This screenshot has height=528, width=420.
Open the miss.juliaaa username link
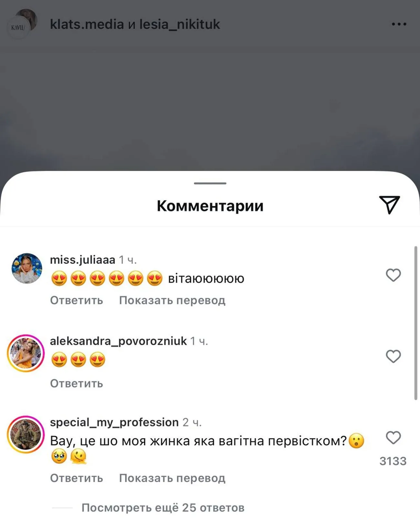click(x=83, y=260)
